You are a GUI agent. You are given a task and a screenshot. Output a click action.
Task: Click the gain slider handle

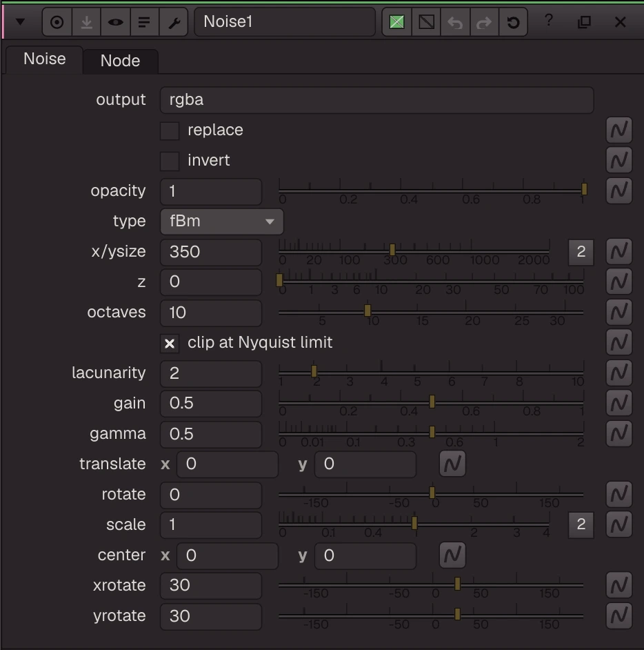pos(432,402)
